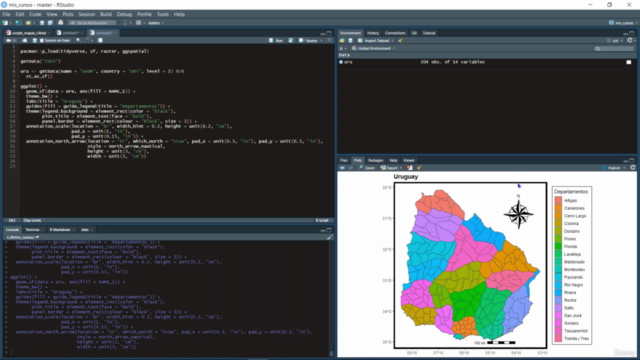Click the Artigas legend color swatch

(x=558, y=200)
